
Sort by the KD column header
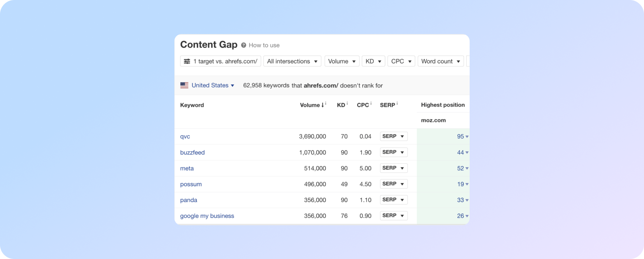[341, 105]
